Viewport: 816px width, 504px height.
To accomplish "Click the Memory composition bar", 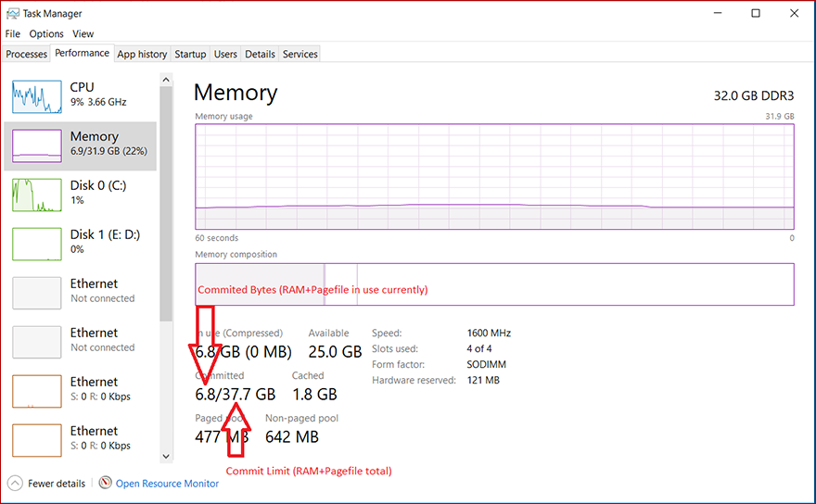I will pos(494,283).
